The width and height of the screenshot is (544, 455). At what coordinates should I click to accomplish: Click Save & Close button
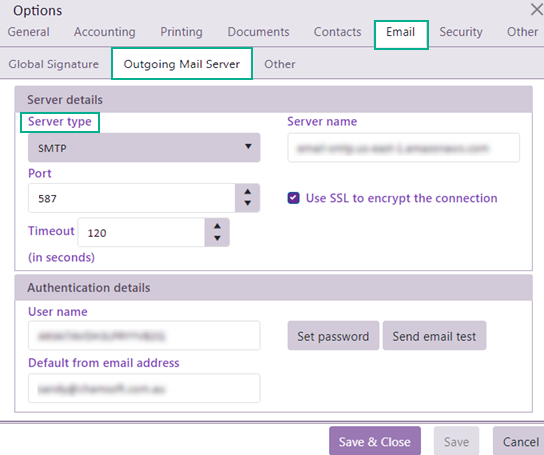[x=375, y=441]
